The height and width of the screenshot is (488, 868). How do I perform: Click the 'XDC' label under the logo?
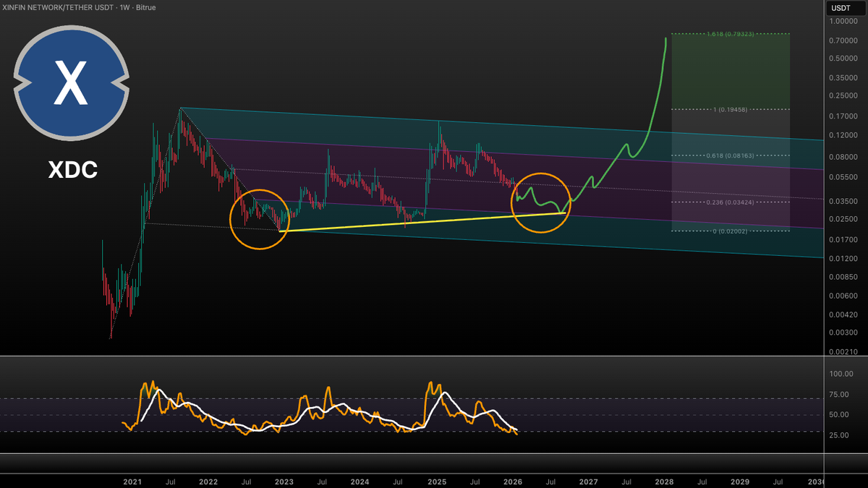point(72,170)
